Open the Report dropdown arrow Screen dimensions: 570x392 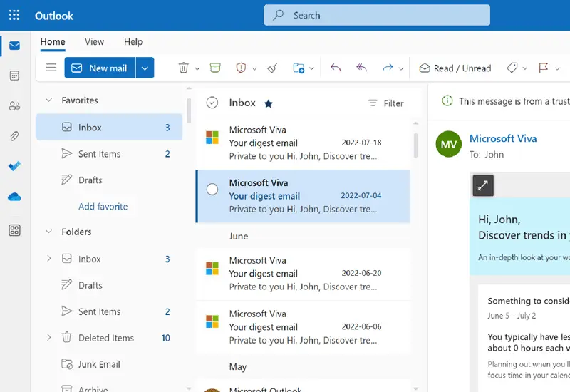(254, 68)
